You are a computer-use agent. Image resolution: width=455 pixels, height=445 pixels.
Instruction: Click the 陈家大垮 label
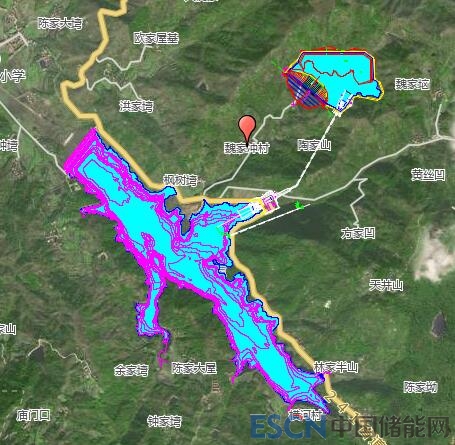(60, 24)
